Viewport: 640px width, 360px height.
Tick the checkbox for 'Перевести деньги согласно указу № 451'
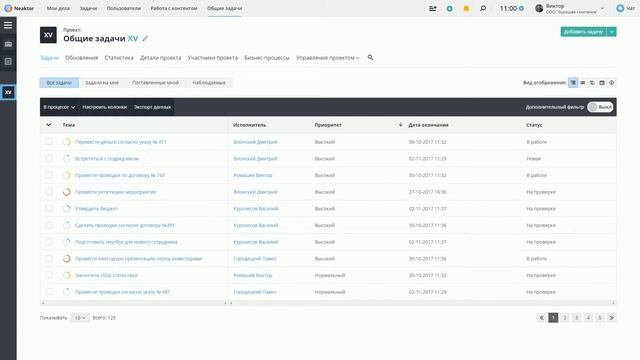click(x=49, y=142)
